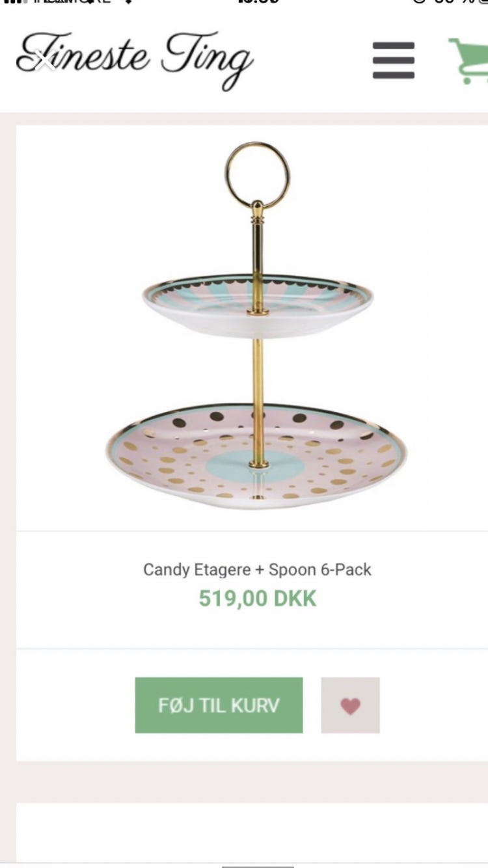Open the hamburger navigation menu

[393, 60]
